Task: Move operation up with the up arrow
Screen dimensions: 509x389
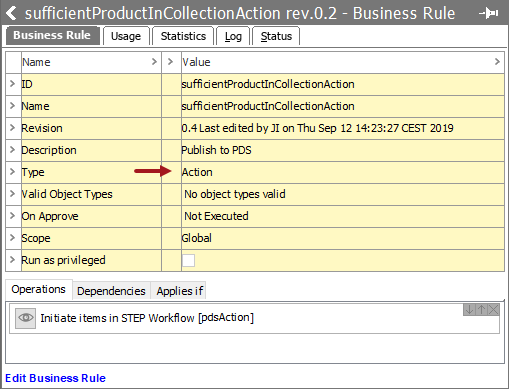Action: pos(481,310)
